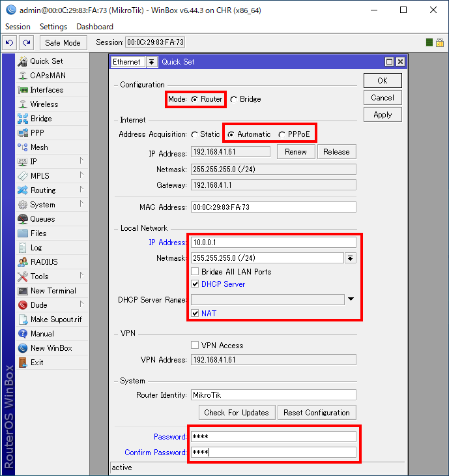449x476 pixels.
Task: Expand the Routing submenu arrow
Action: [81, 189]
